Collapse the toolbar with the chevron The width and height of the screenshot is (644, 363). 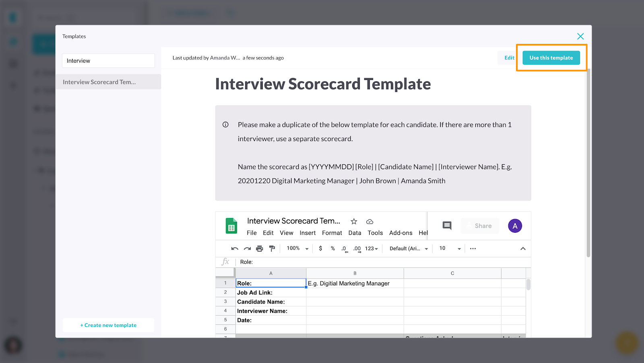pyautogui.click(x=523, y=248)
